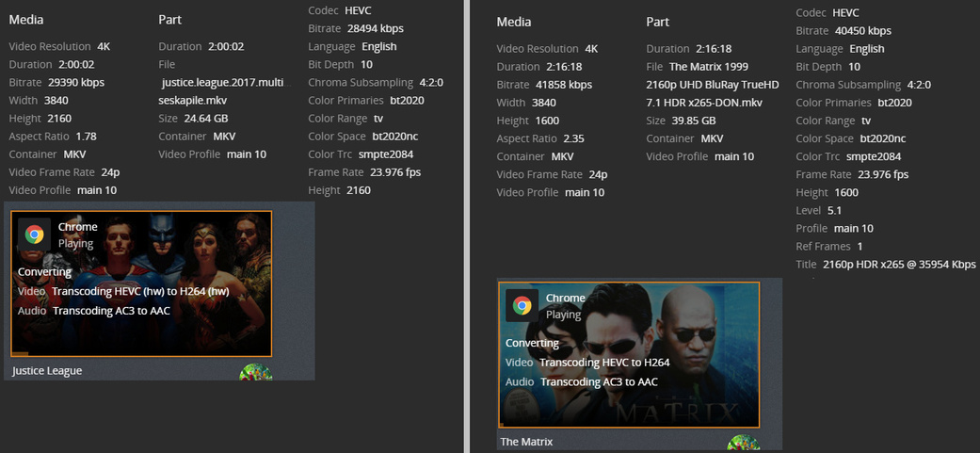Click 'Aspect Ratio 2.35' row

coord(540,138)
